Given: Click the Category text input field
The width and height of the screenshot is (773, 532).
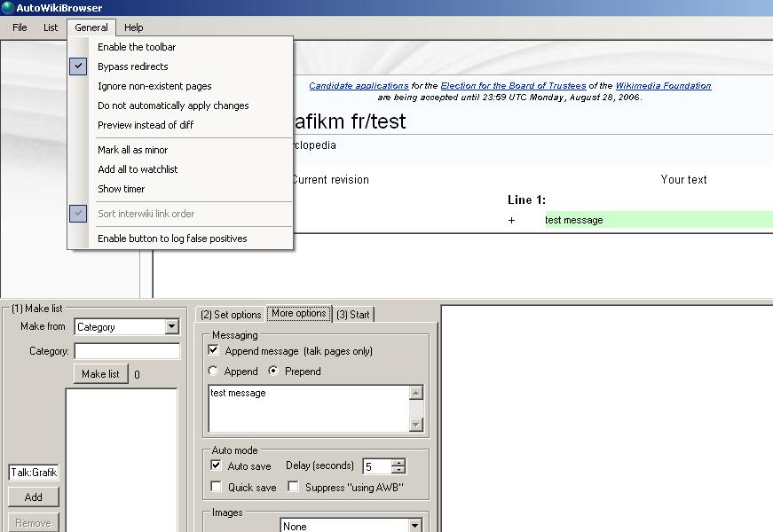Looking at the screenshot, I should click(127, 351).
